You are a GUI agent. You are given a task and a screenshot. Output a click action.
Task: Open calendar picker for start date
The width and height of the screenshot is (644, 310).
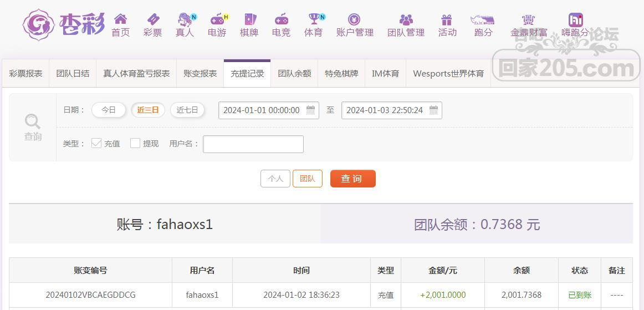click(311, 110)
